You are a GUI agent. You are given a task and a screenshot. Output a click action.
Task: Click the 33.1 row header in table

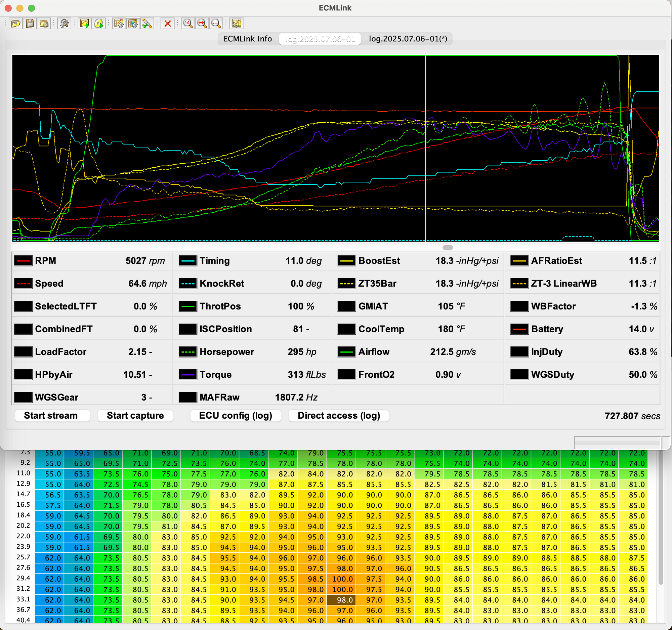click(23, 599)
